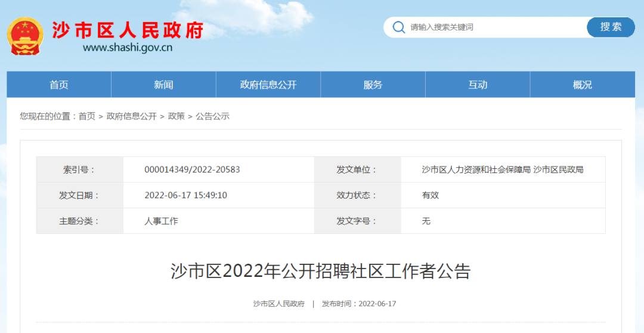Click the magnifying glass search icon
Image resolution: width=644 pixels, height=333 pixels.
pos(398,27)
